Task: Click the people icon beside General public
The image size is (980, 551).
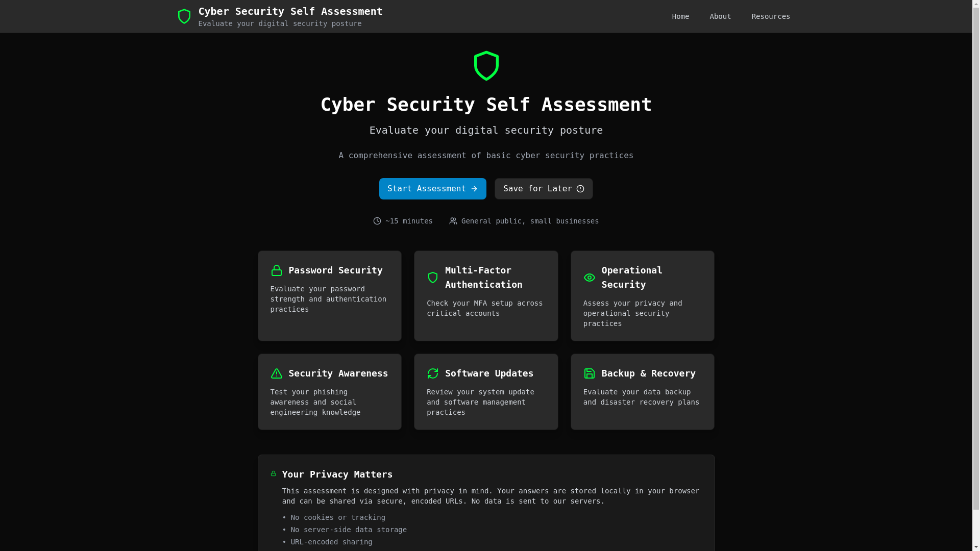Action: [x=453, y=221]
